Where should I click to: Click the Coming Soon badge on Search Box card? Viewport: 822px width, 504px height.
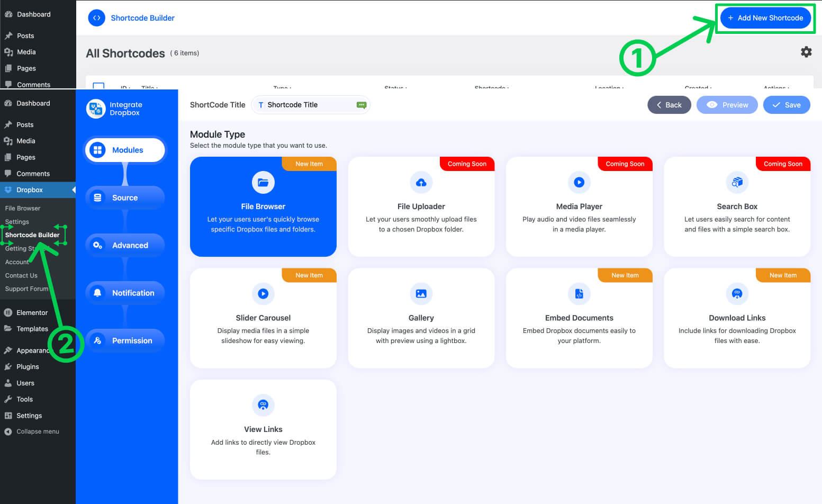click(x=783, y=164)
